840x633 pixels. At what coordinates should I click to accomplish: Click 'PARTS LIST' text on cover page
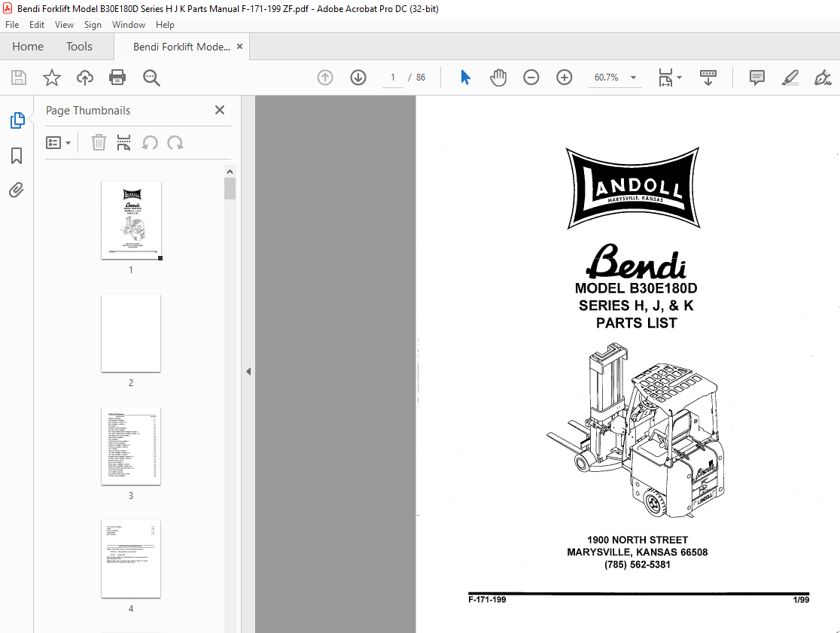pos(637,323)
